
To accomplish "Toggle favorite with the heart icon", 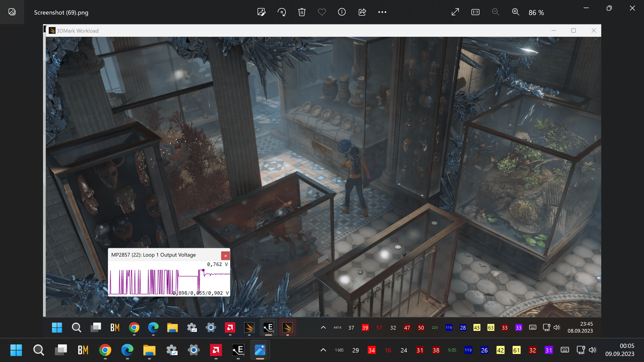I will (322, 12).
